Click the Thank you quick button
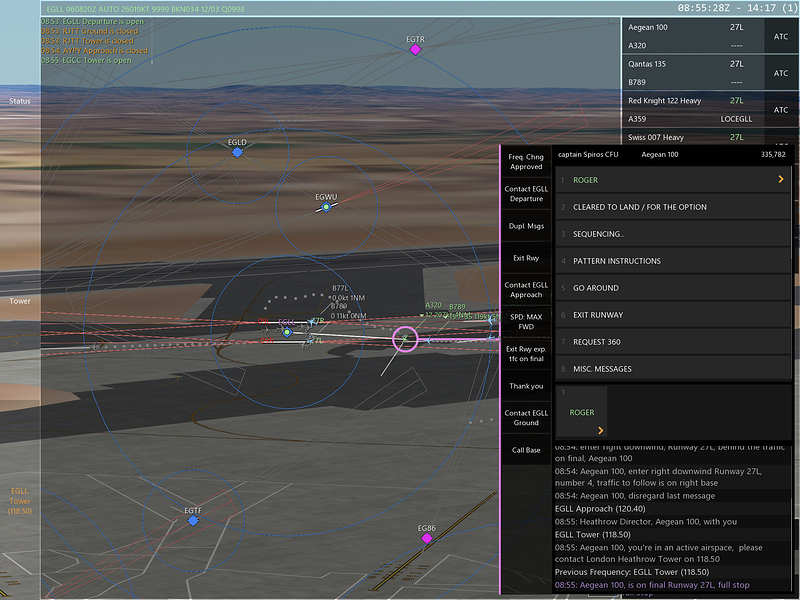 [x=526, y=386]
